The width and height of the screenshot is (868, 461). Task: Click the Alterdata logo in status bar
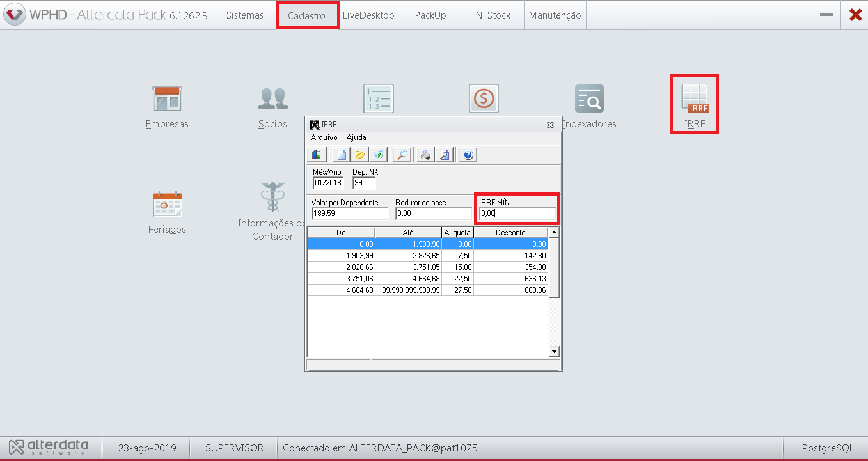click(x=49, y=446)
